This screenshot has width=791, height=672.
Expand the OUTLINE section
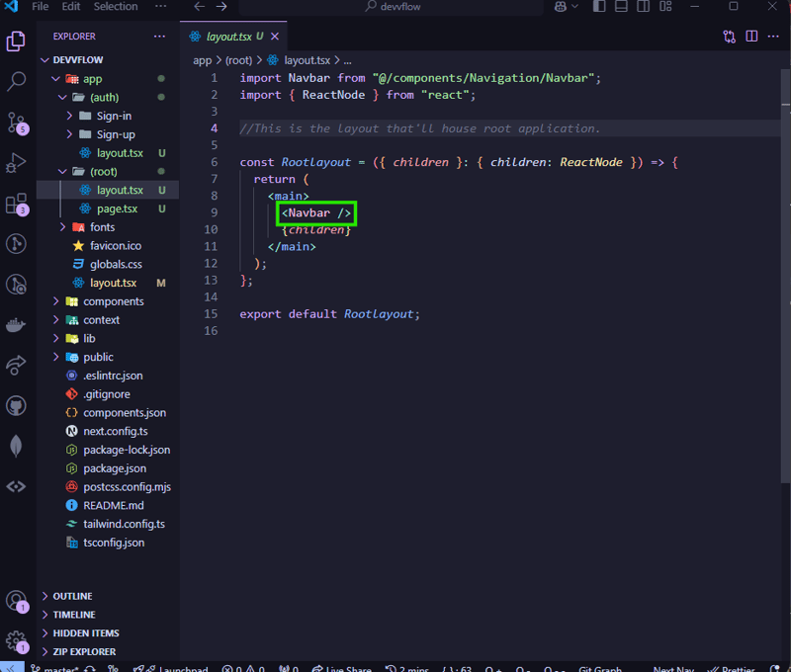pos(72,596)
